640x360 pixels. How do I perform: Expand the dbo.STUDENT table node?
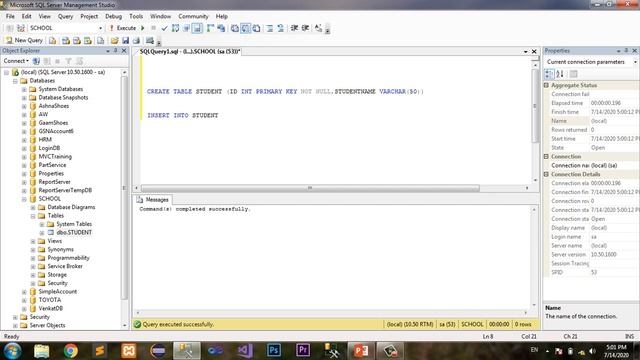click(x=42, y=233)
